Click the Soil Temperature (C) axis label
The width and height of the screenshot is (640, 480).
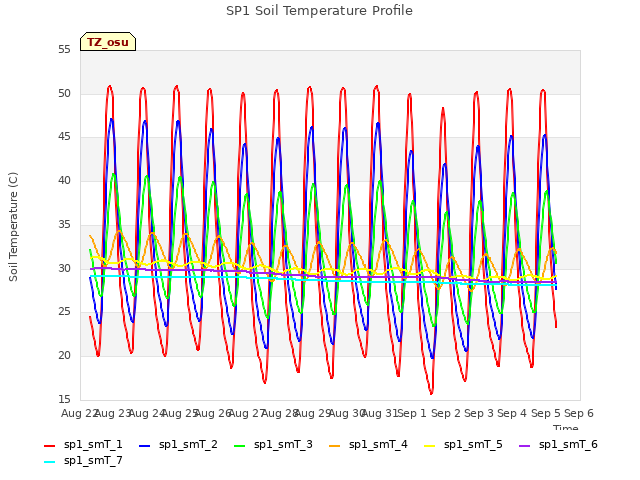click(13, 227)
